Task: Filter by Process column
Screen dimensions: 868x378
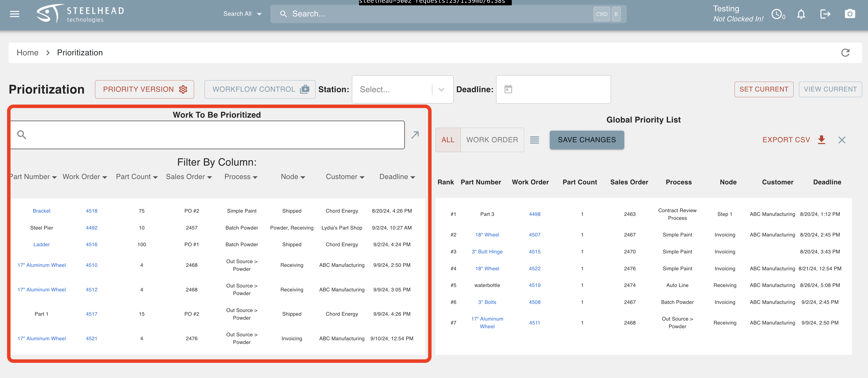Action: click(241, 177)
